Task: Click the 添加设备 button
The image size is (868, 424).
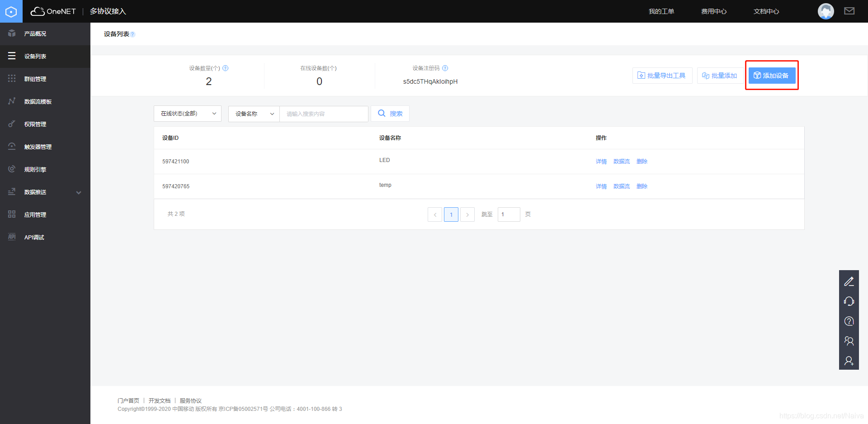Action: click(x=772, y=75)
